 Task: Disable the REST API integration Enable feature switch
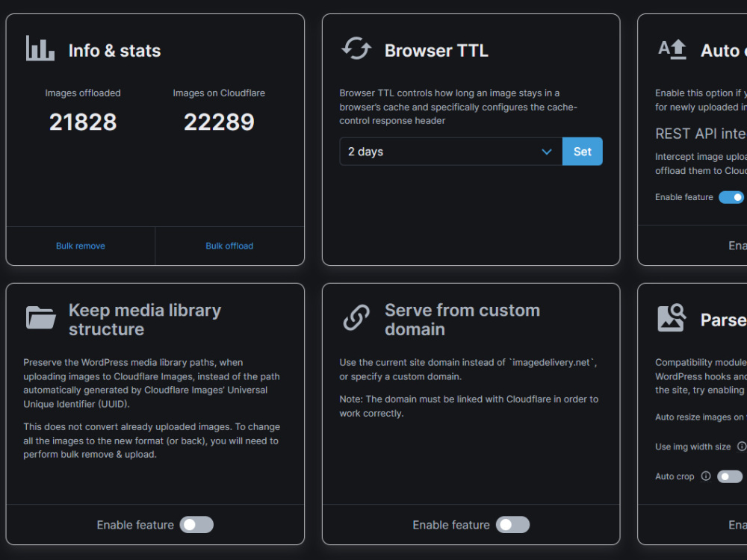click(731, 197)
